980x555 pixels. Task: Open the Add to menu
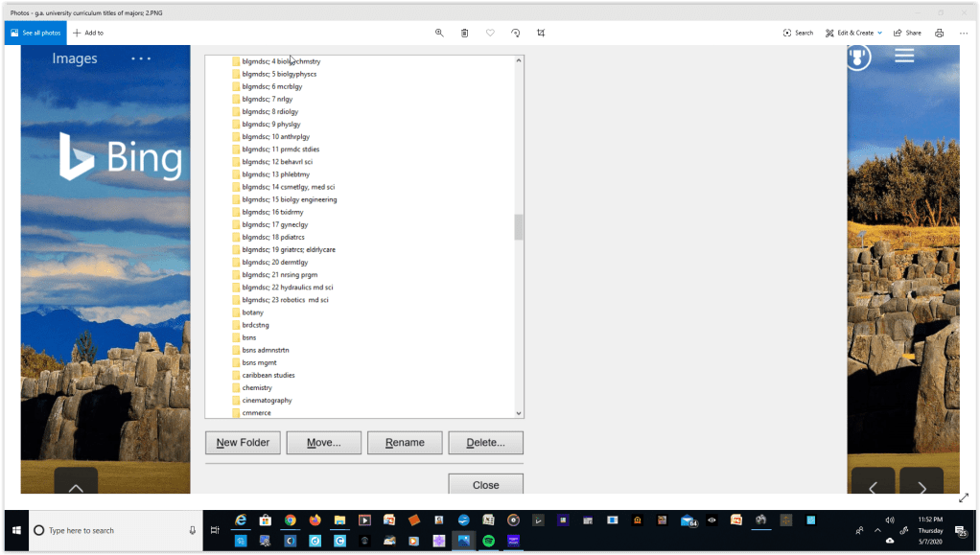click(88, 33)
